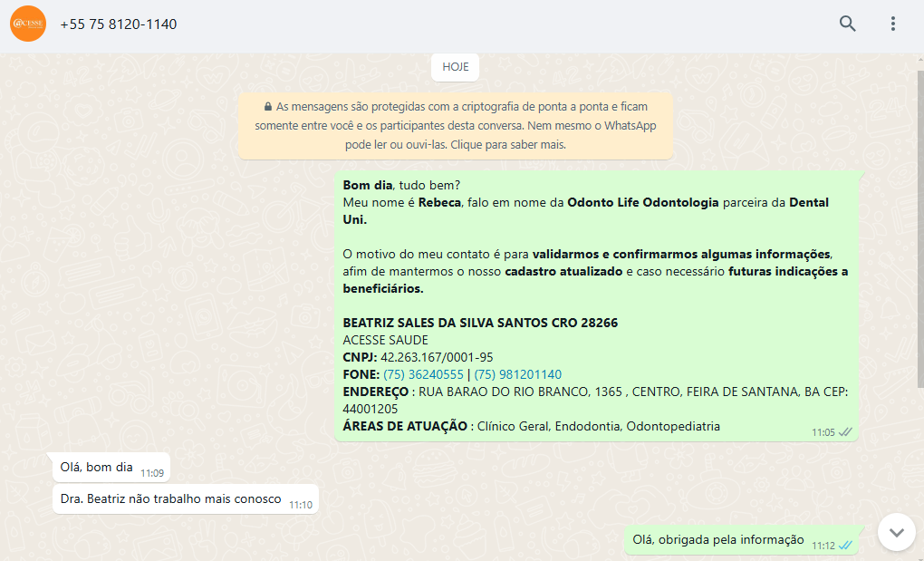The image size is (924, 561).
Task: Open the Acesse contact profile picture
Action: pos(28,24)
